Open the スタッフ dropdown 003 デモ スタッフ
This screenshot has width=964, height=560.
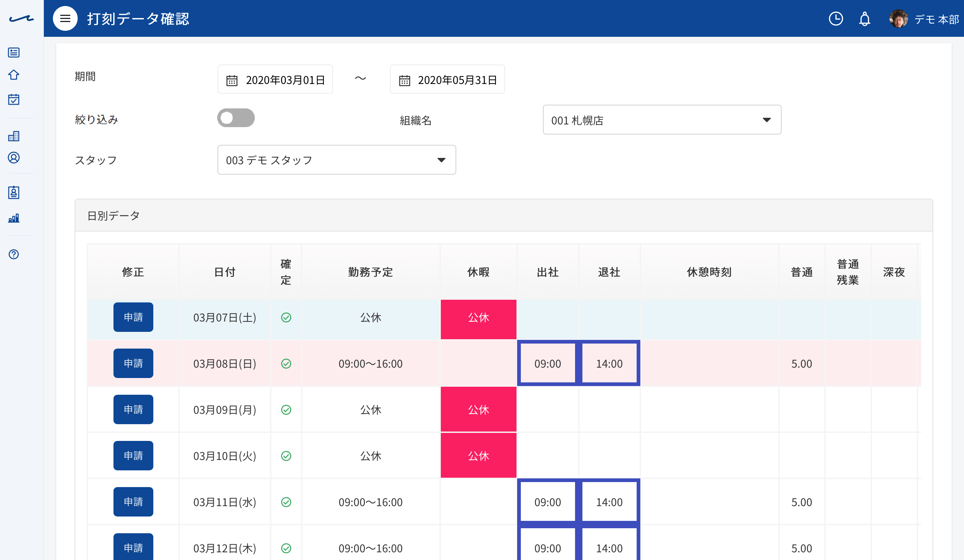click(x=337, y=160)
